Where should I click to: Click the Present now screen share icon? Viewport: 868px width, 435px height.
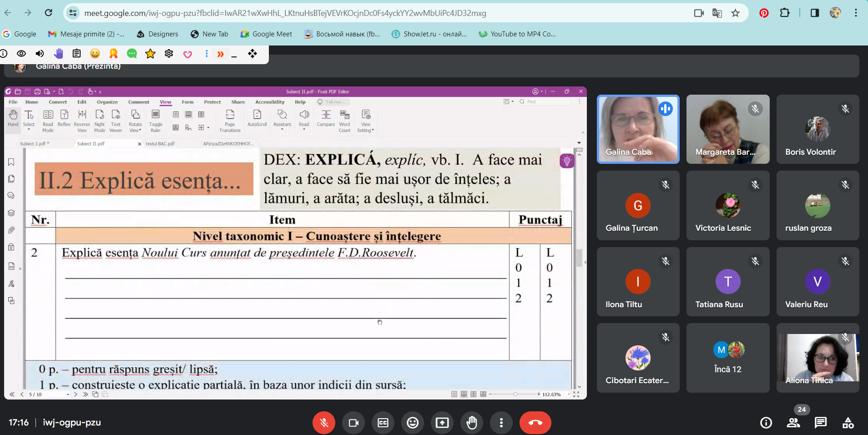click(442, 423)
